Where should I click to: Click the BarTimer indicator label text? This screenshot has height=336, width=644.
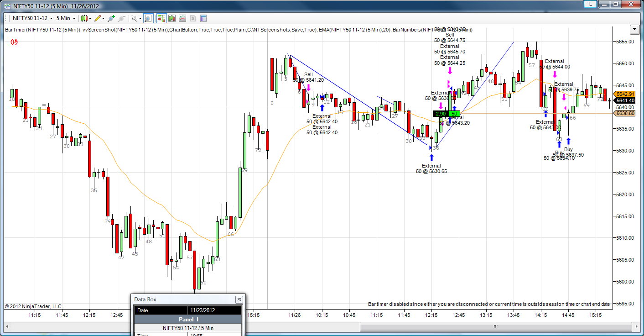coord(43,30)
